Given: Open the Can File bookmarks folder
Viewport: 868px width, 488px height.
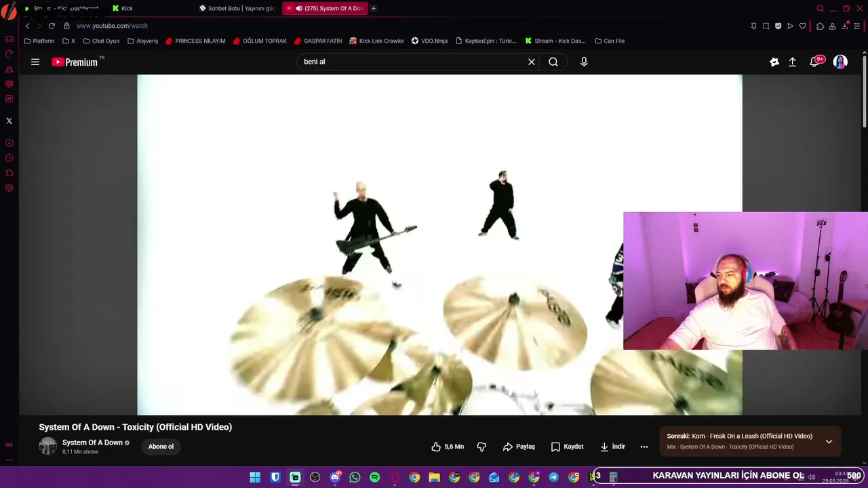Looking at the screenshot, I should 610,41.
